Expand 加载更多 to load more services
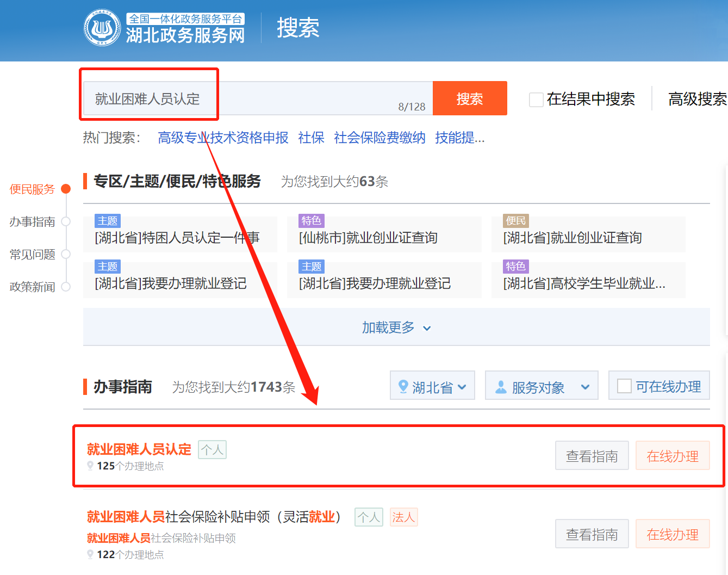The height and width of the screenshot is (575, 728). (x=396, y=327)
